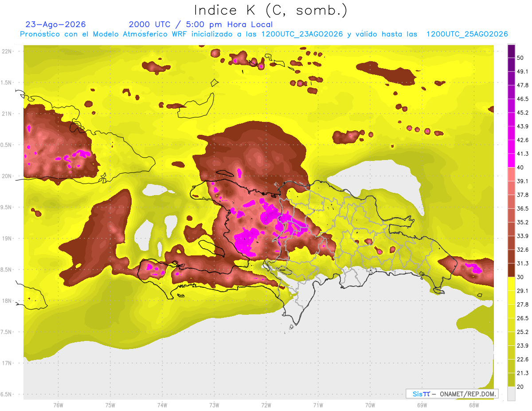Click longitude axis label "72W"
Viewport: 532px width, 411px height.
(x=266, y=405)
